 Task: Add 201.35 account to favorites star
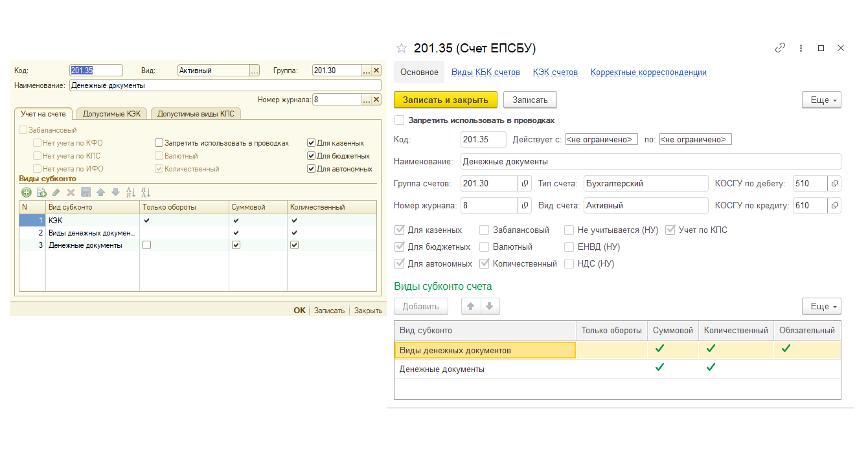[402, 48]
